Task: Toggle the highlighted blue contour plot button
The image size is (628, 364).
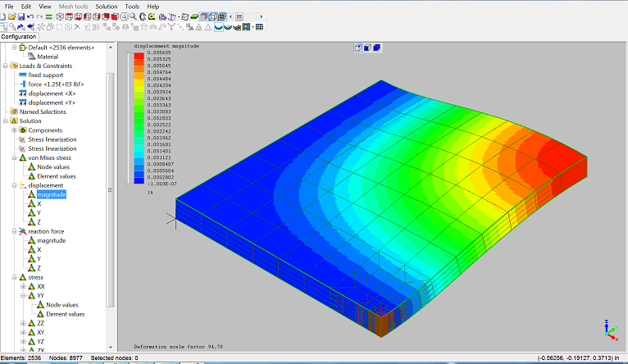Action: tap(219, 27)
